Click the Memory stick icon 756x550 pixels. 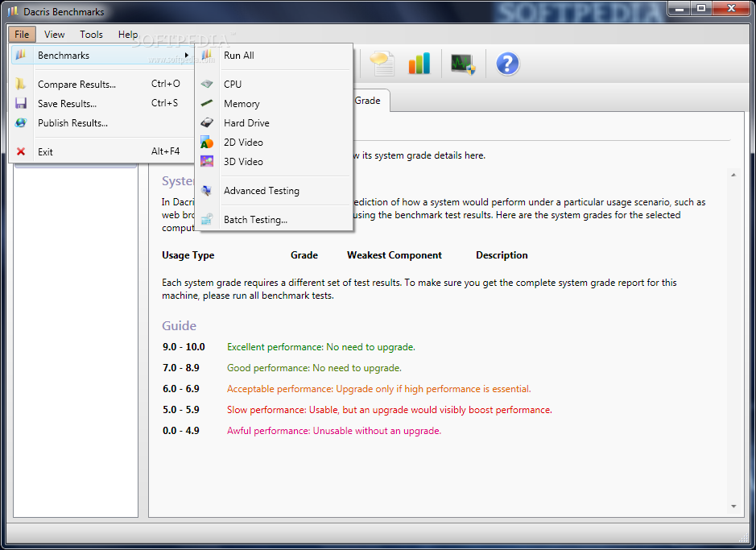[x=207, y=103]
